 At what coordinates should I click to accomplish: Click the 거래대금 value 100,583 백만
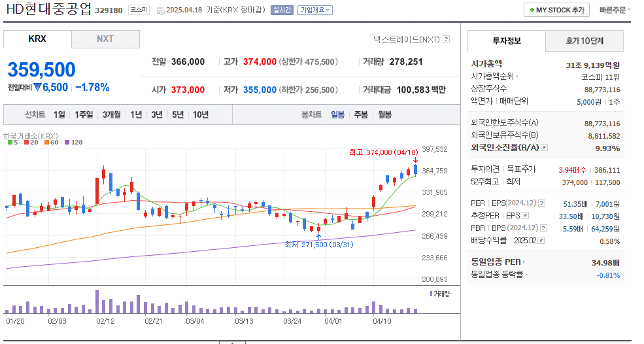tap(421, 90)
